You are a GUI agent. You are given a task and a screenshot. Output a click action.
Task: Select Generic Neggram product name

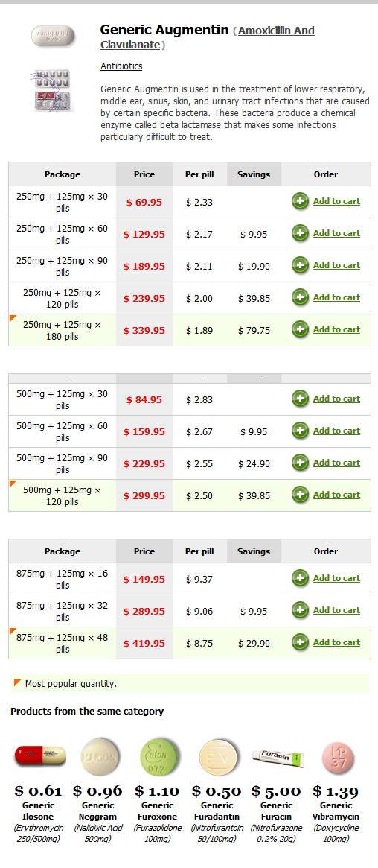pyautogui.click(x=97, y=811)
